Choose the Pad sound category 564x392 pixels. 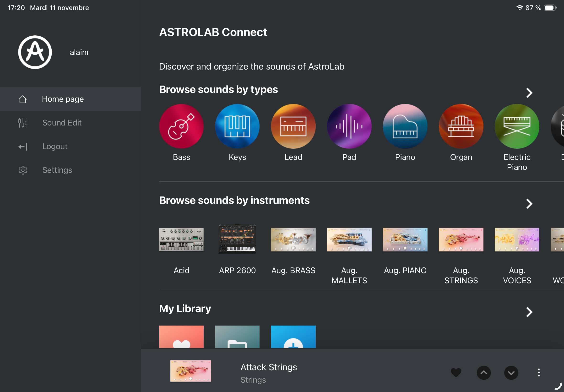(349, 126)
